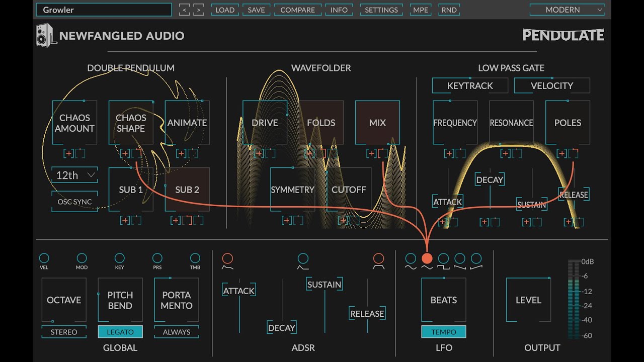Select the TMB modulation source circle
The height and width of the screenshot is (362, 644).
[195, 258]
